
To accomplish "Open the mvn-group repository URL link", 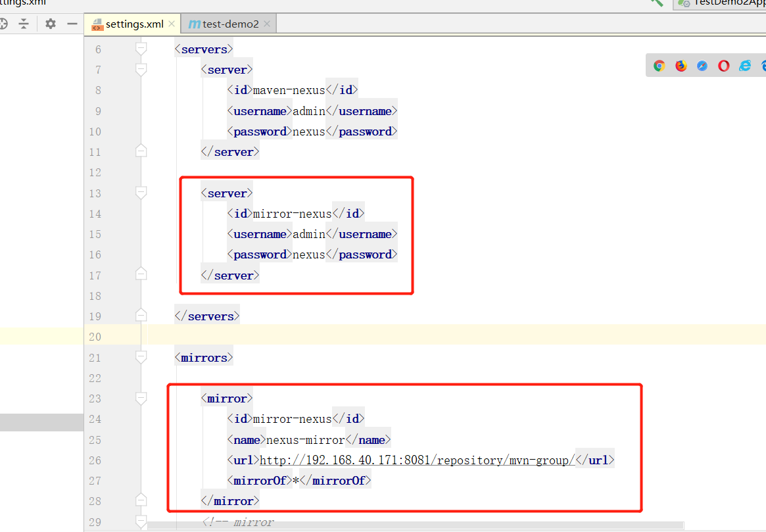I will click(x=418, y=460).
